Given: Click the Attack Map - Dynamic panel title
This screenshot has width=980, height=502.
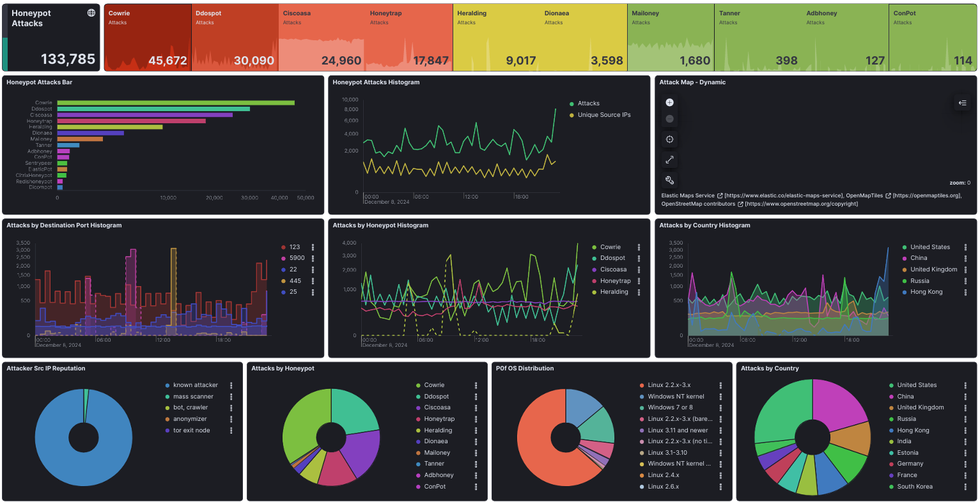Looking at the screenshot, I should point(692,82).
